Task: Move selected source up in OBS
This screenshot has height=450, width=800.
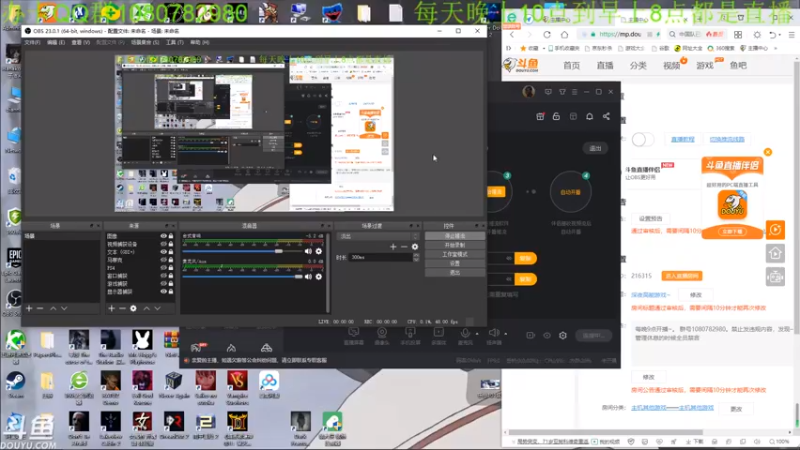Action: pos(146,309)
